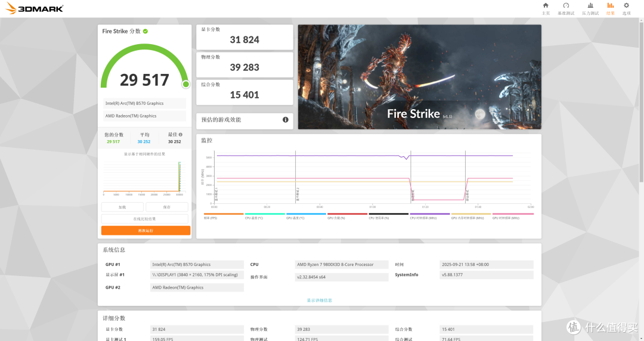Toggle the CPU 温度 (°C) legend
The height and width of the screenshot is (341, 644).
pyautogui.click(x=265, y=216)
